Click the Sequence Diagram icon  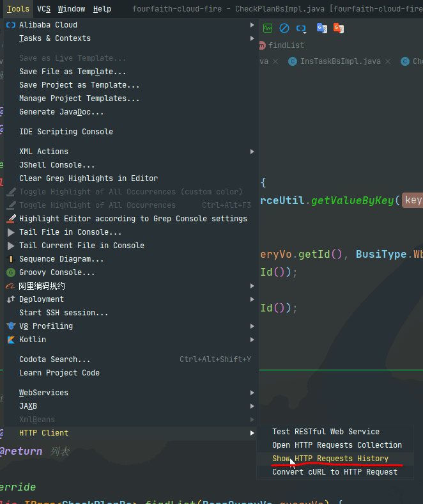[x=11, y=259]
